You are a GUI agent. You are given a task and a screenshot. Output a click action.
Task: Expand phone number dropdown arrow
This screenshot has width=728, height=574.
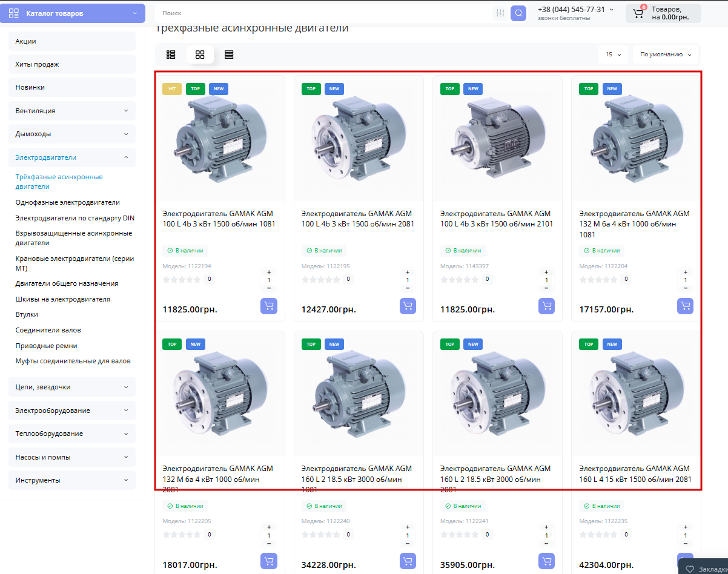point(611,10)
